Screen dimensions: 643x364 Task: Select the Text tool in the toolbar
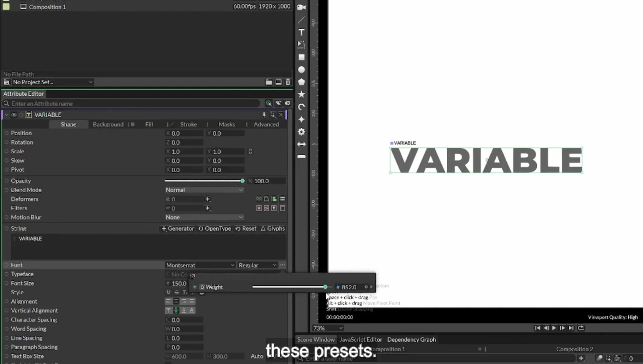click(x=301, y=32)
